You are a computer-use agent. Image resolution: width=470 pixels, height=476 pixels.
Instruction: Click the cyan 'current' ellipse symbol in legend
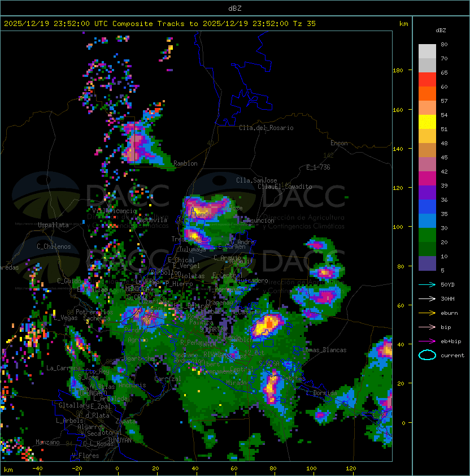click(x=427, y=355)
